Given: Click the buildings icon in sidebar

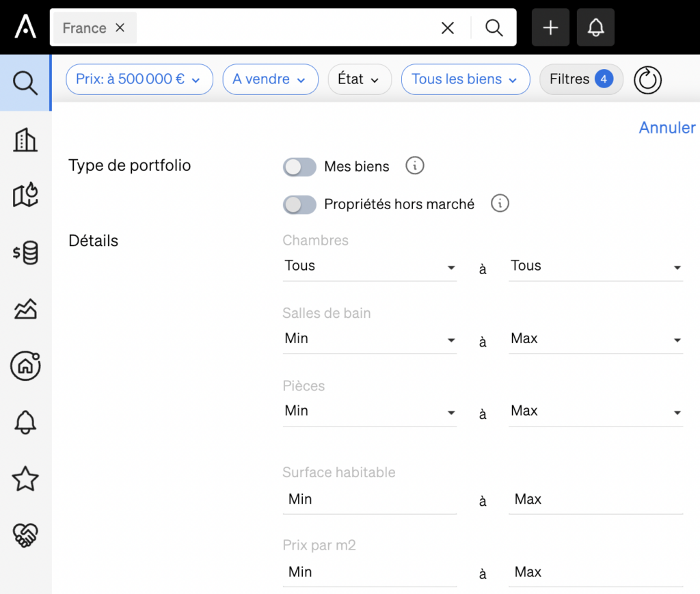Looking at the screenshot, I should tap(25, 140).
